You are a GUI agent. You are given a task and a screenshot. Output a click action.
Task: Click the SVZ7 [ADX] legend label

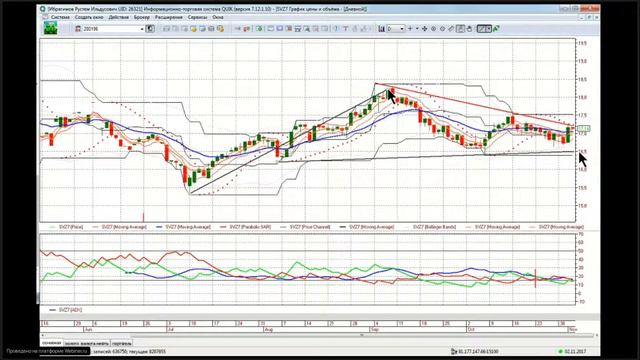(x=70, y=310)
